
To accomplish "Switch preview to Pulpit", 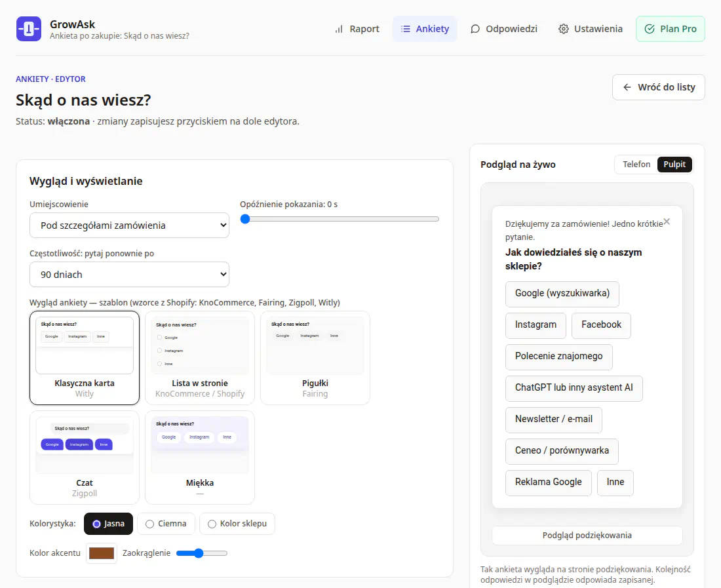I will (674, 165).
